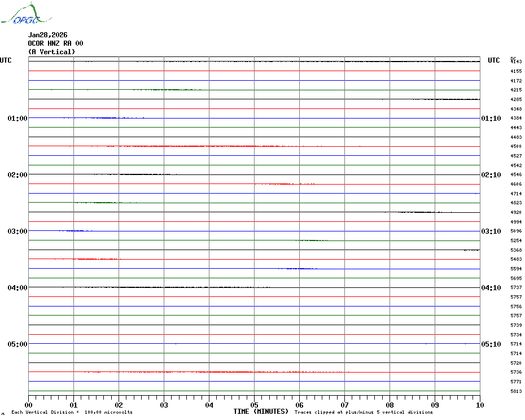Select the 05:00 time label on left axis

click(x=17, y=344)
